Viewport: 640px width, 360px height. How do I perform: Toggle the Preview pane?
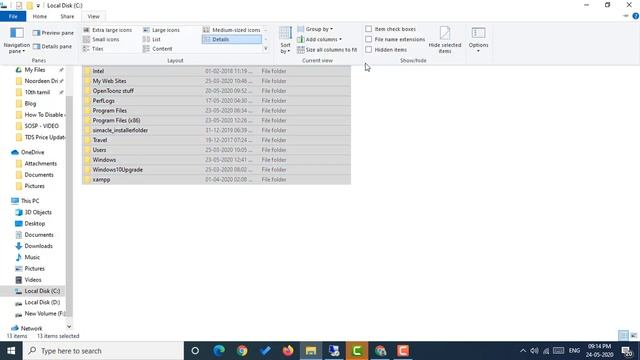[53, 33]
